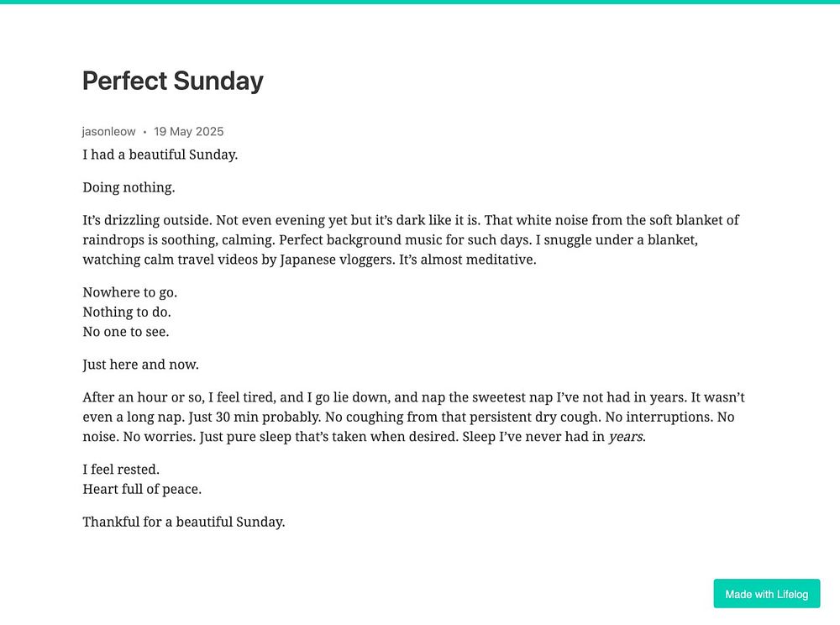The width and height of the screenshot is (840, 625).
Task: Click the paragraph starting "It's drizzling outside"
Action: pyautogui.click(x=411, y=239)
